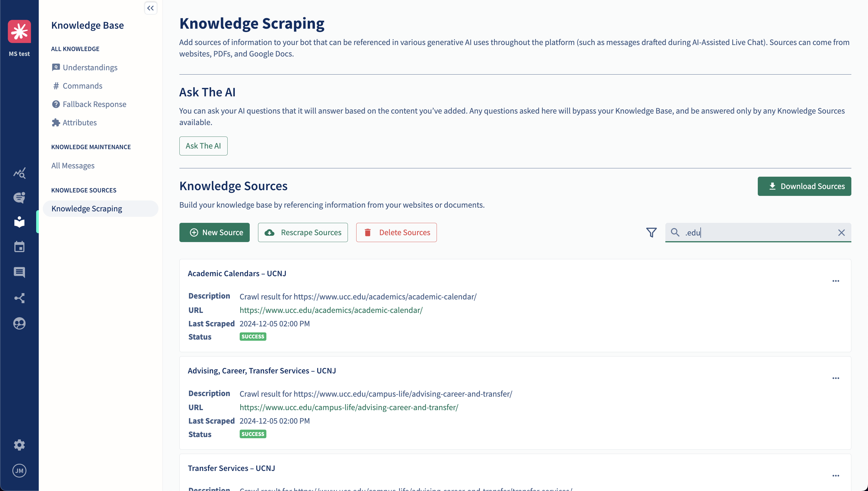868x491 pixels.
Task: Open the messages icon in nav rail
Action: tap(19, 272)
